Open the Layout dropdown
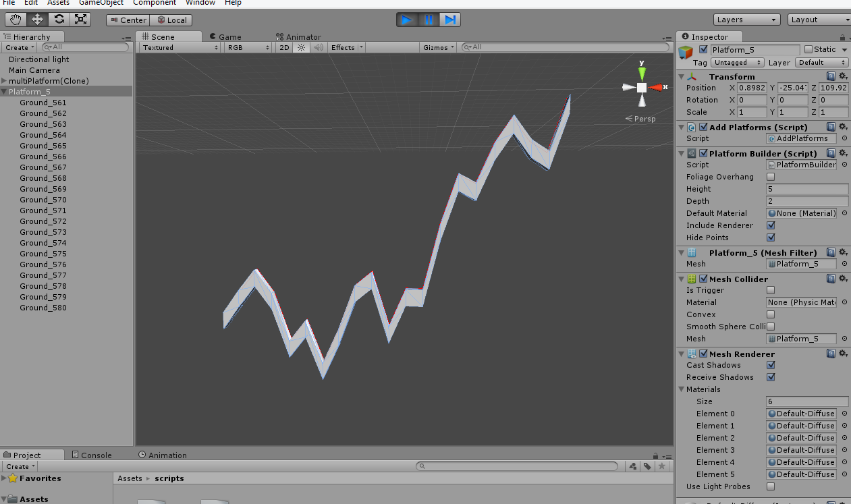Image resolution: width=851 pixels, height=504 pixels. (x=819, y=20)
